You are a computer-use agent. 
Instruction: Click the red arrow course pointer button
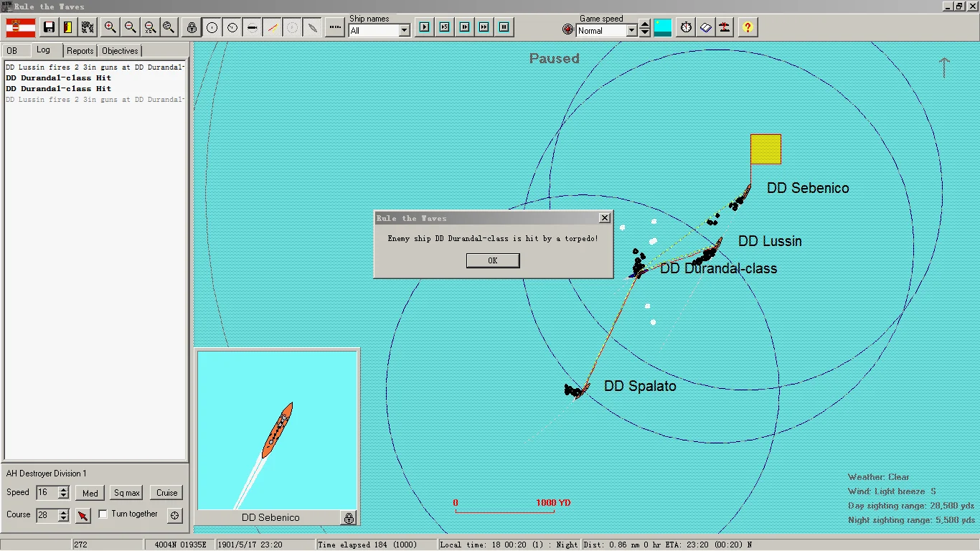click(83, 515)
